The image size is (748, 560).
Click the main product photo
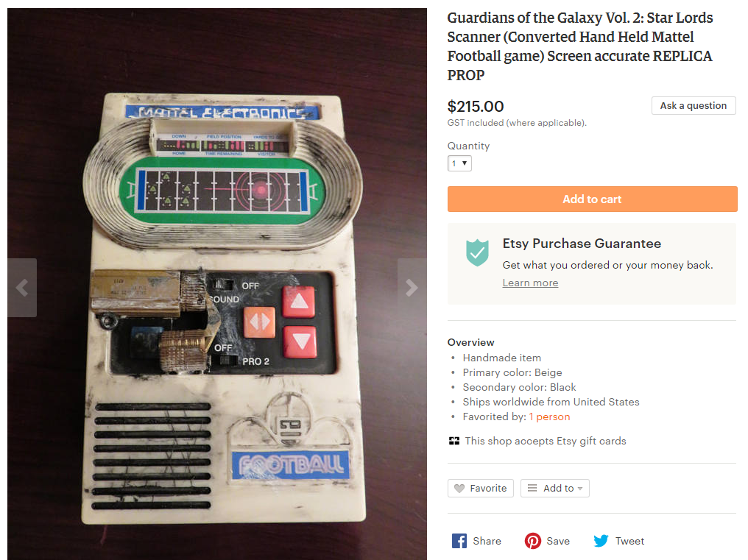pos(217,284)
